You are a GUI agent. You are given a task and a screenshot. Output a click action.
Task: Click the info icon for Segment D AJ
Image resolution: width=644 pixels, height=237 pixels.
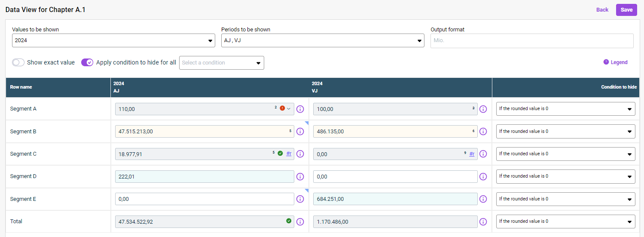point(300,176)
